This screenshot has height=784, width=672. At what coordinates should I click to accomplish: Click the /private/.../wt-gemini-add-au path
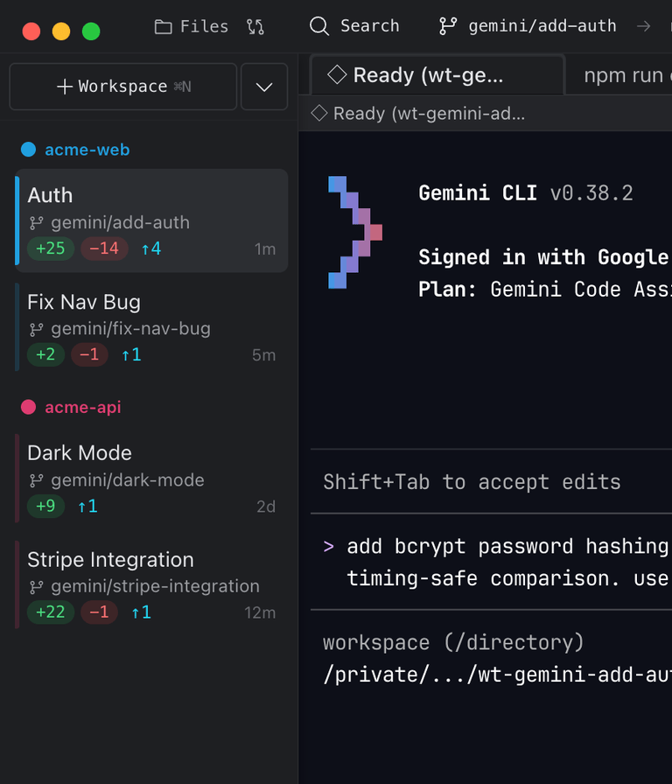click(x=498, y=675)
